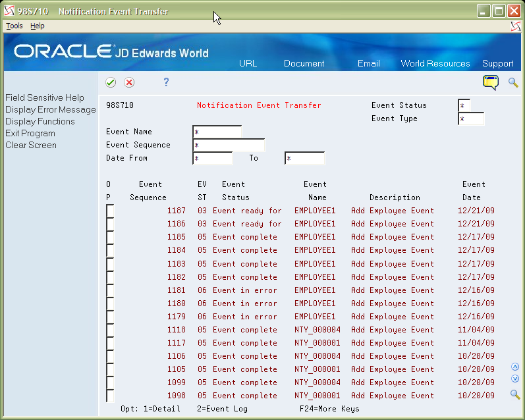
Task: Click the green checkmark OK icon
Action: 111,82
